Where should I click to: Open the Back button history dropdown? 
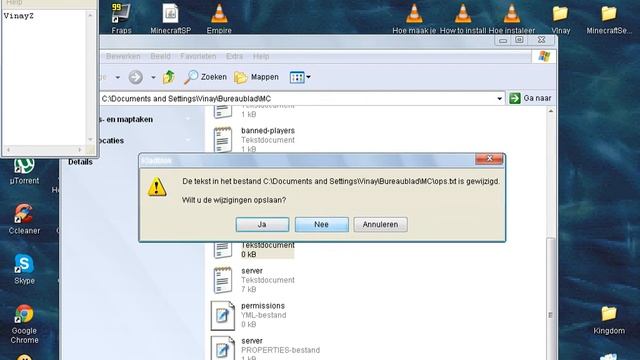[118, 77]
